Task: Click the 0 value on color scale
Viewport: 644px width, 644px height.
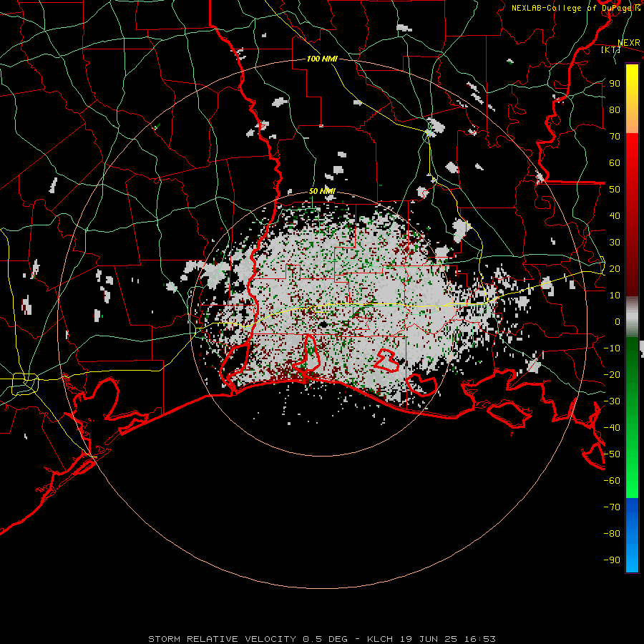Action: 618,321
